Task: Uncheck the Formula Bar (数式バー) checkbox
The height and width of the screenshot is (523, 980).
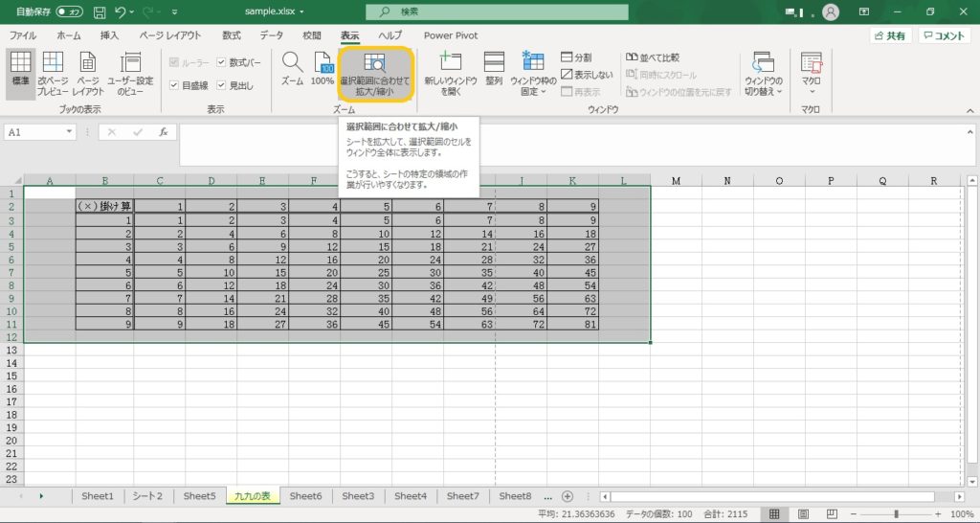Action: 222,62
